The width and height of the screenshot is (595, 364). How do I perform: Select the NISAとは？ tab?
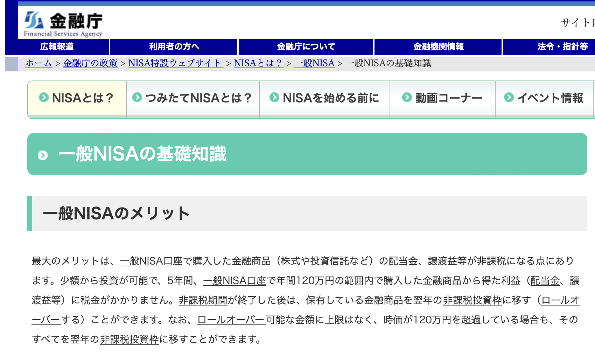(77, 99)
